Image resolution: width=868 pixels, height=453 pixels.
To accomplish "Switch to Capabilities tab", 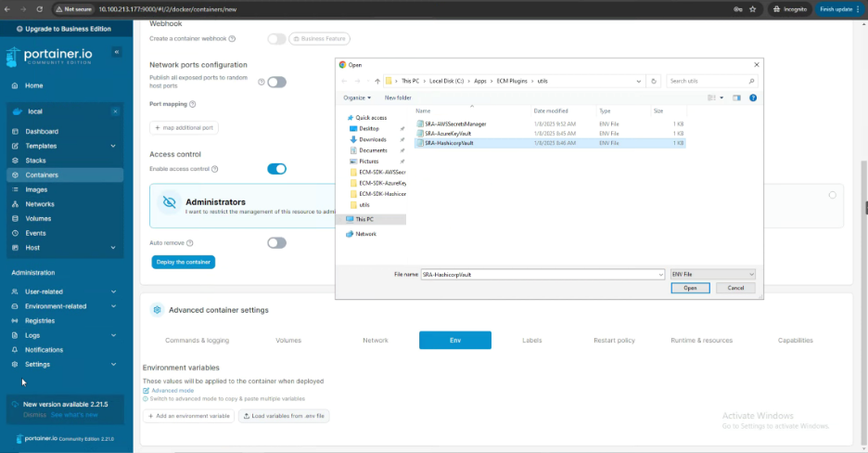I will 795,341.
